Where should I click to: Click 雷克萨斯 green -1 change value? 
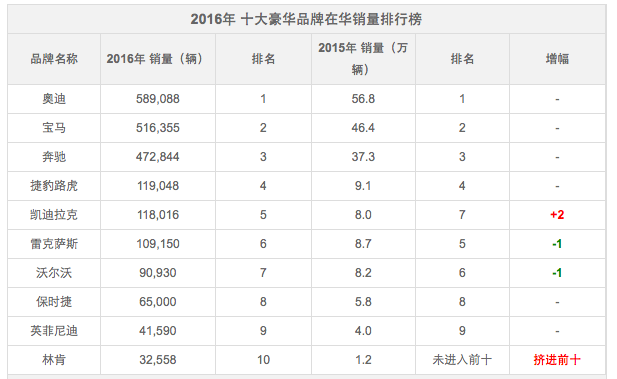[x=557, y=244]
